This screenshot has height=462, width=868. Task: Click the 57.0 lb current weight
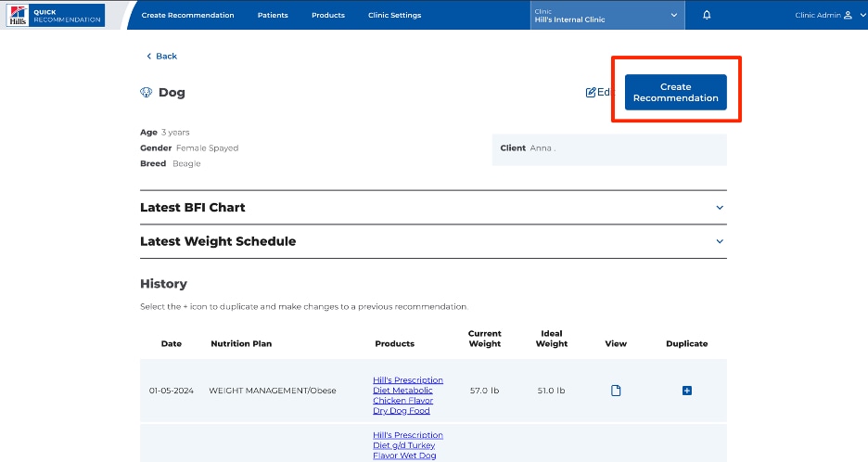[x=484, y=391]
